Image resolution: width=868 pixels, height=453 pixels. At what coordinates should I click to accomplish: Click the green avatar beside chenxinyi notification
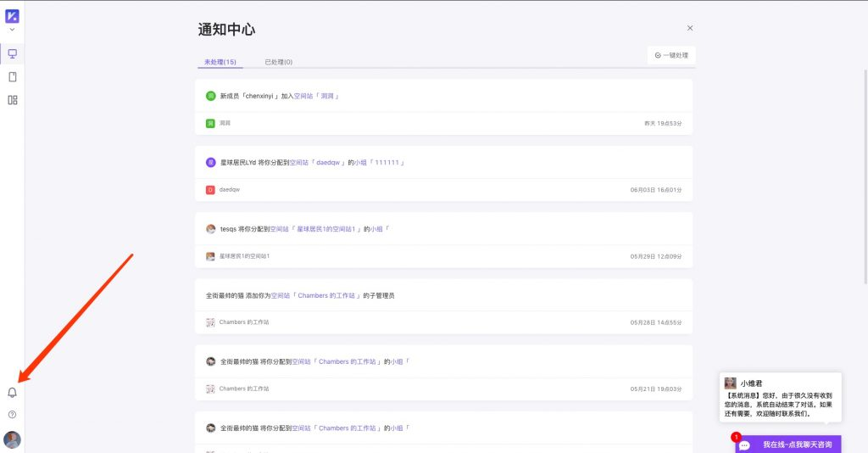[x=211, y=96]
